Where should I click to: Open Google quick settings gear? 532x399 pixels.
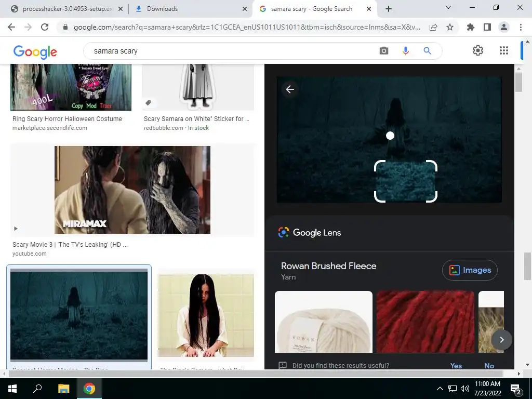click(x=478, y=50)
